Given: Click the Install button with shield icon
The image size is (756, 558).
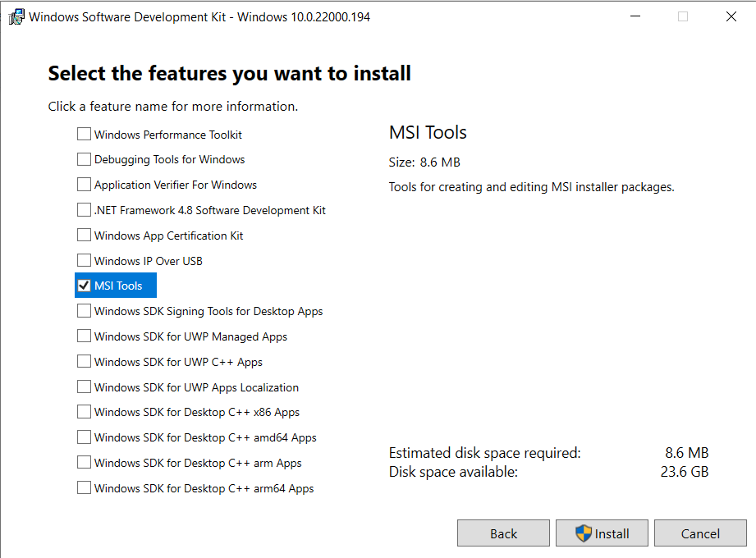Looking at the screenshot, I should coord(602,533).
